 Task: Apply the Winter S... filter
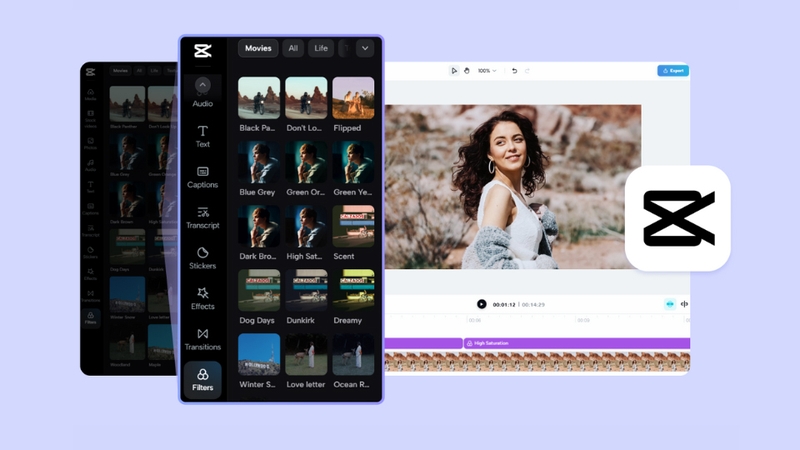[259, 355]
